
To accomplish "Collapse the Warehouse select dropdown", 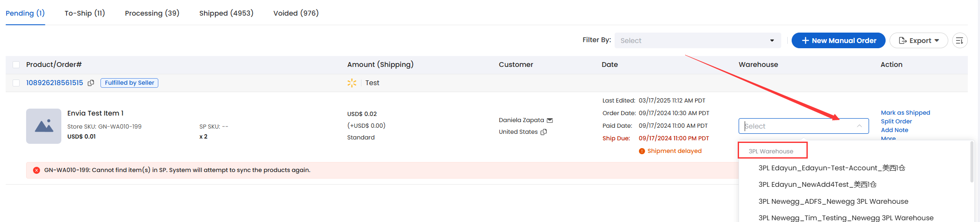I will 860,126.
